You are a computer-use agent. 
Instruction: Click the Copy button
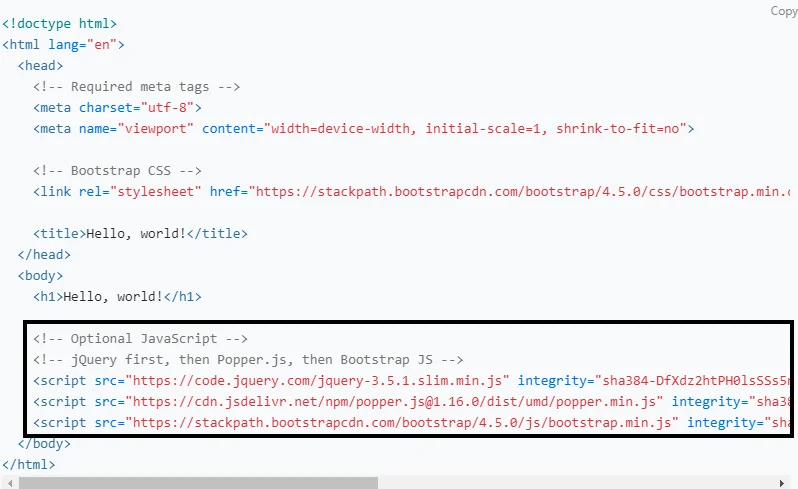(784, 11)
